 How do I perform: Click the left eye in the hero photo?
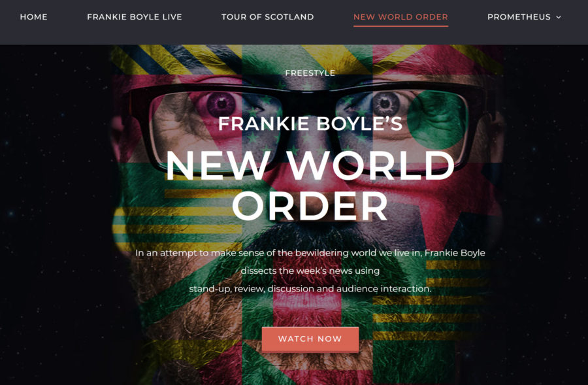221,104
